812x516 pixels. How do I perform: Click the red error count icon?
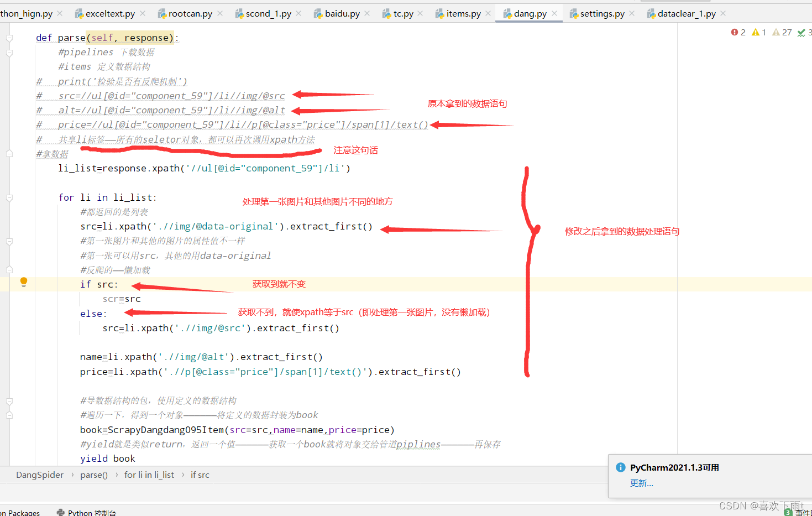735,32
